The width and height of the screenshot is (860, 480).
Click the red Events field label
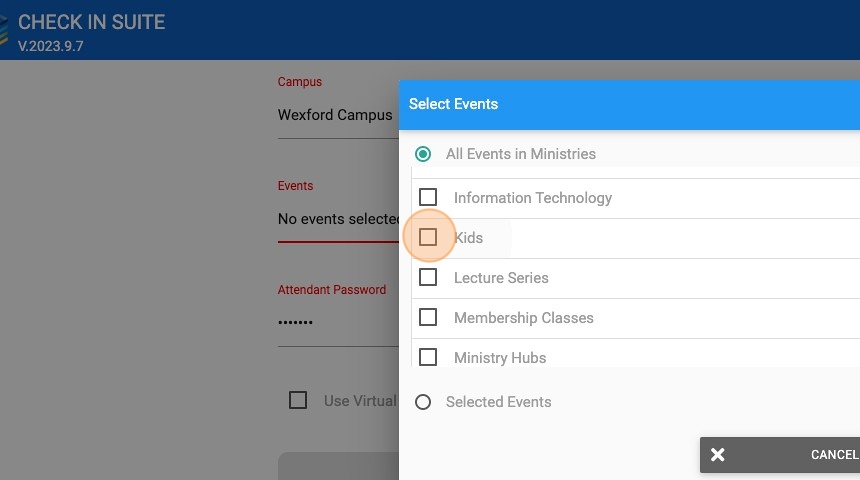click(x=295, y=186)
